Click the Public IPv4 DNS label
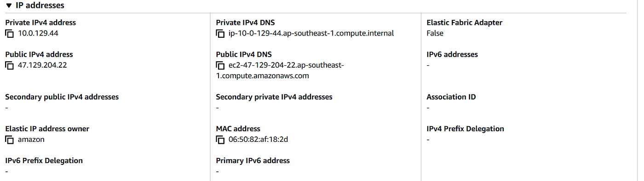The height and width of the screenshot is (181, 644). click(x=244, y=54)
